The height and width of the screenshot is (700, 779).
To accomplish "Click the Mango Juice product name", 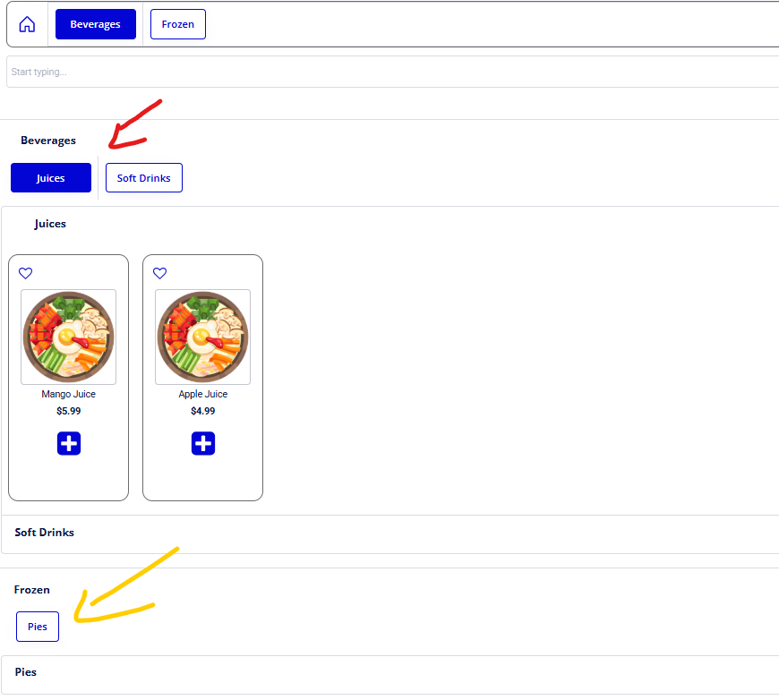I will [69, 394].
